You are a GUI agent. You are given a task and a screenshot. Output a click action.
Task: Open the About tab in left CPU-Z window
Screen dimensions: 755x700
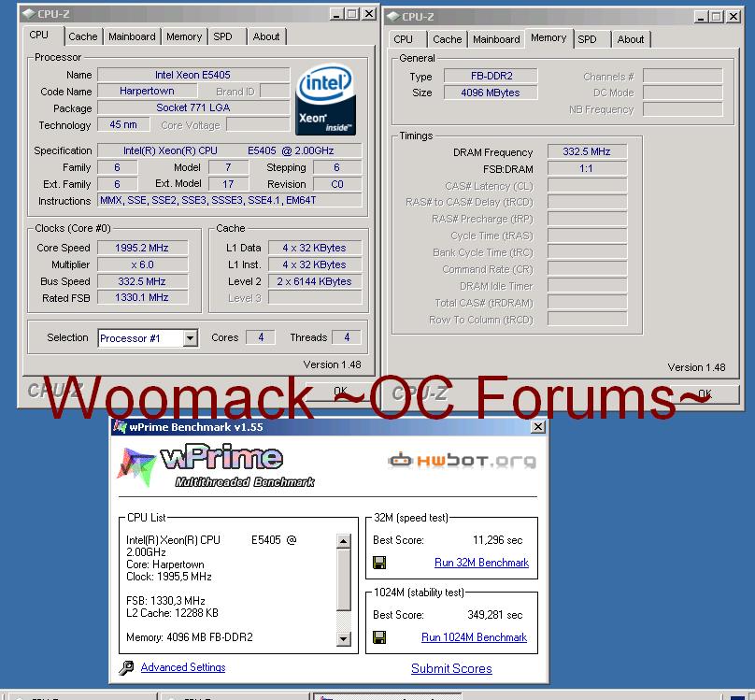click(266, 36)
